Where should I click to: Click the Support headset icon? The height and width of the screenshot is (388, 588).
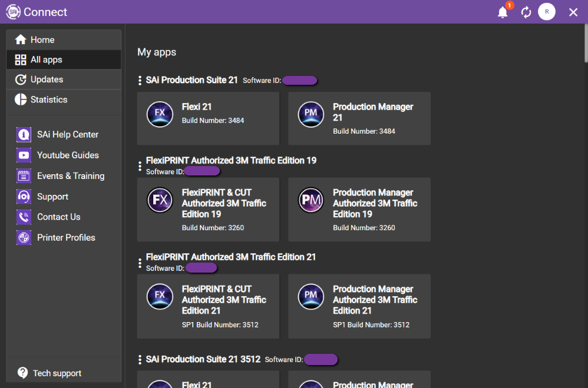[x=24, y=197]
